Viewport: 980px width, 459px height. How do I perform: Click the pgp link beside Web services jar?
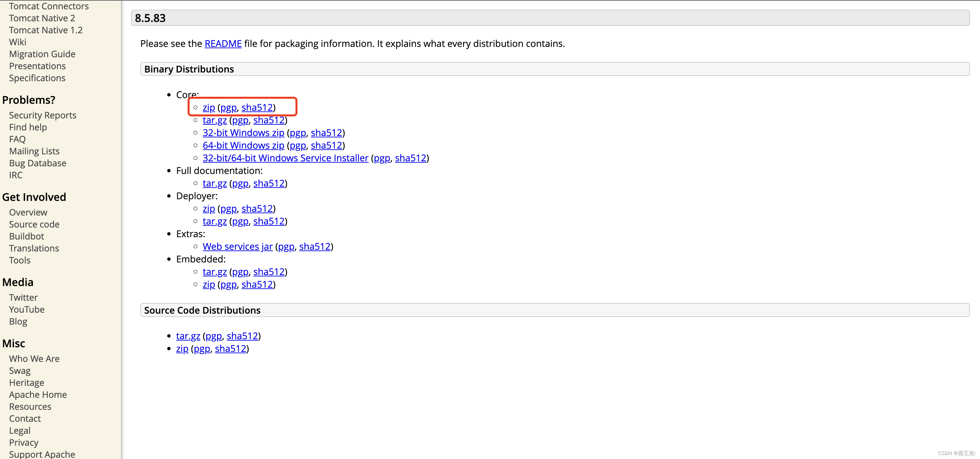click(x=286, y=246)
